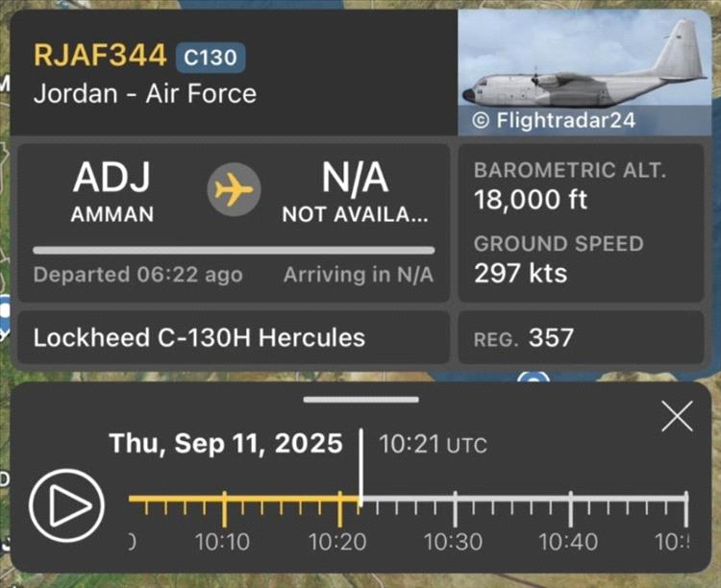Screen dimensions: 721x588
Task: Click the white playhead at 10:21 UTC
Action: click(x=361, y=467)
